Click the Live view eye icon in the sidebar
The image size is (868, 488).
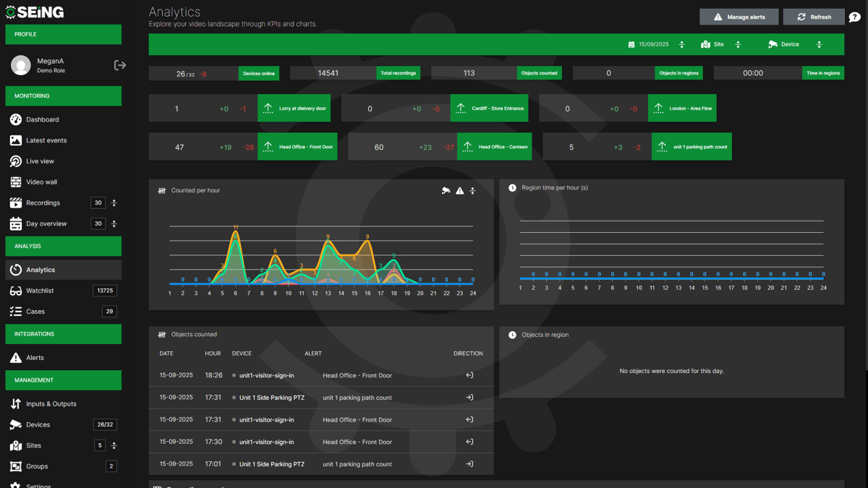click(16, 160)
